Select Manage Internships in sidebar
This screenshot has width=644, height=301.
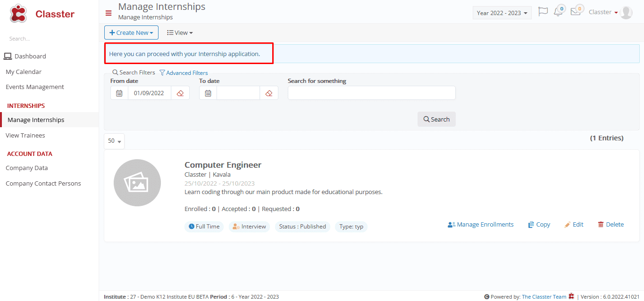click(x=36, y=120)
